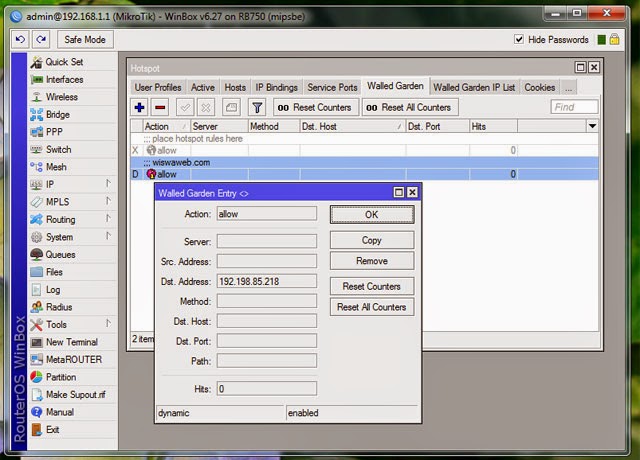Maximize the Hotspot window
Image resolution: width=640 pixels, height=460 pixels.
point(580,67)
